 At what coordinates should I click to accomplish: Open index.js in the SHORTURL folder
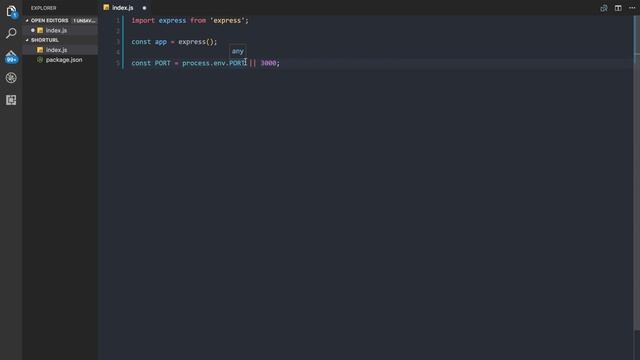pyautogui.click(x=60, y=50)
